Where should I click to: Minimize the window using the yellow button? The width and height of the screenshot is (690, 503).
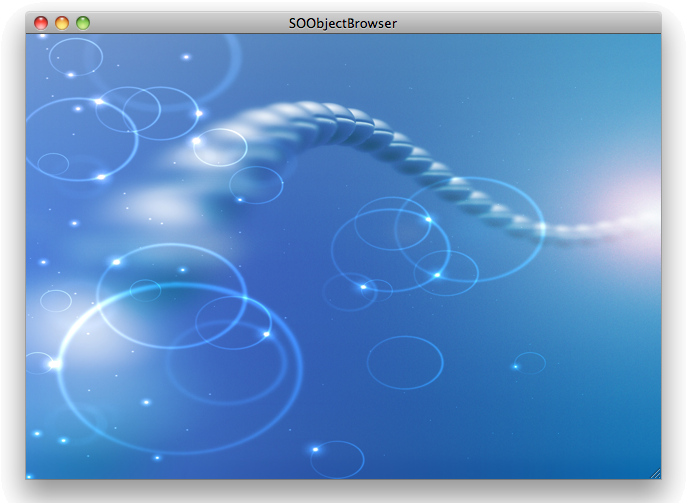(x=62, y=23)
